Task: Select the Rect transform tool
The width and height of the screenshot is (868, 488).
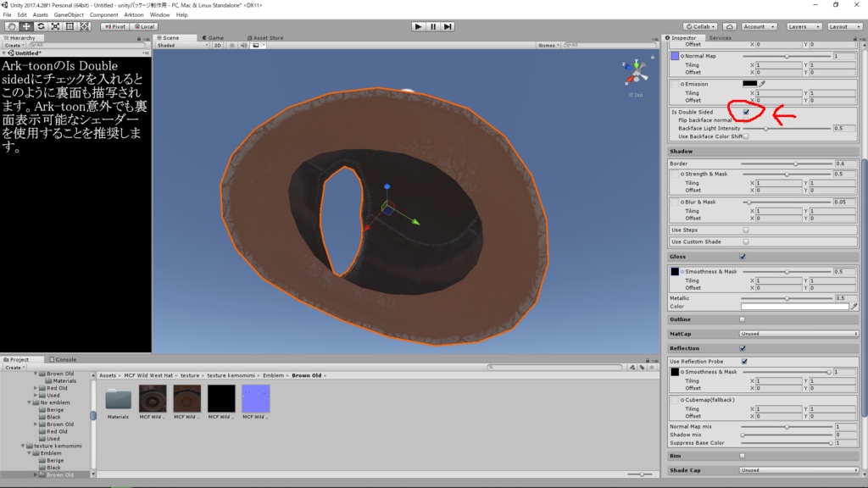Action: click(70, 26)
